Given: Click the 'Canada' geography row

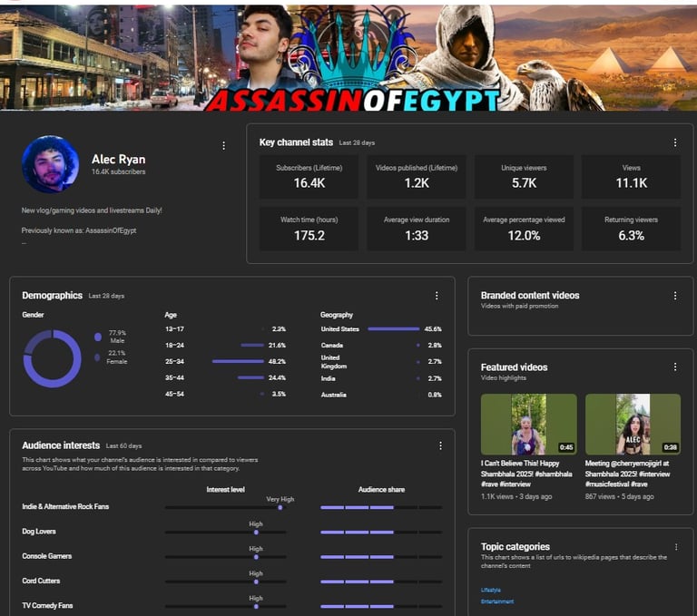Looking at the screenshot, I should [x=381, y=346].
